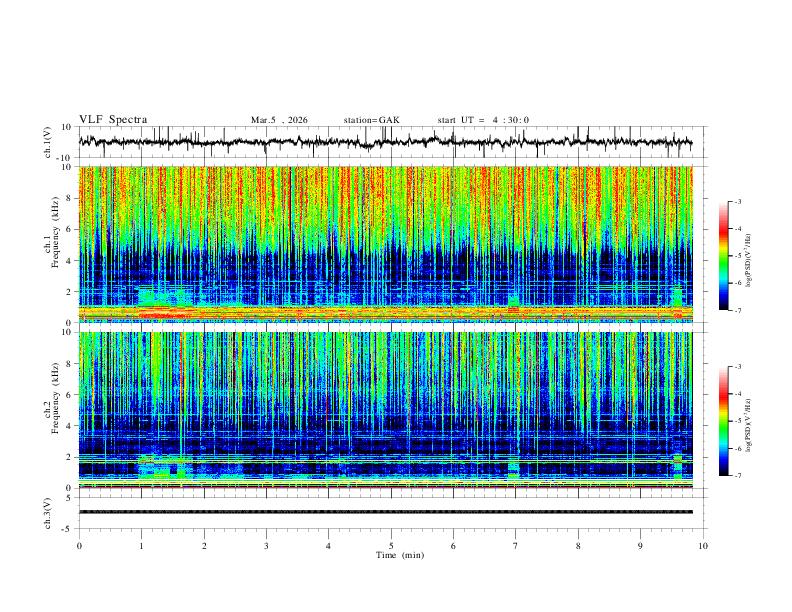Click the ch.1 spectrogram panel
The height and width of the screenshot is (612, 792).
point(385,244)
